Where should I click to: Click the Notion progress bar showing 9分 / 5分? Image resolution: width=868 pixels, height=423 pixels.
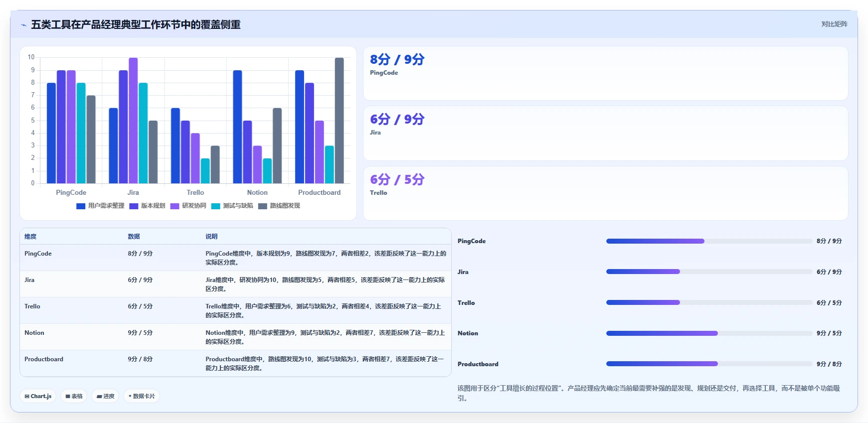(709, 333)
